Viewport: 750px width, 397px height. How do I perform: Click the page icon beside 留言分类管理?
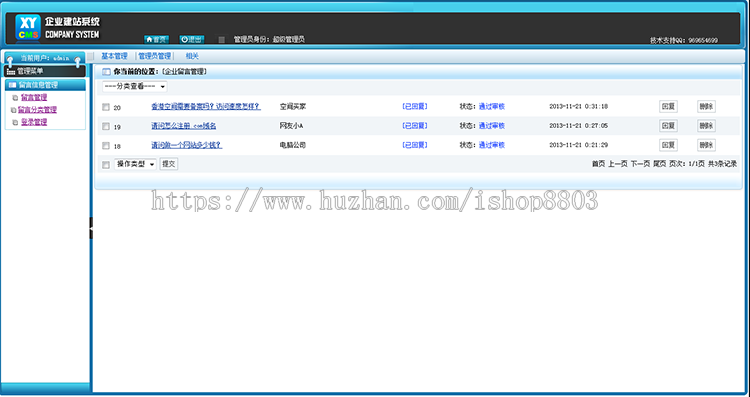13,110
